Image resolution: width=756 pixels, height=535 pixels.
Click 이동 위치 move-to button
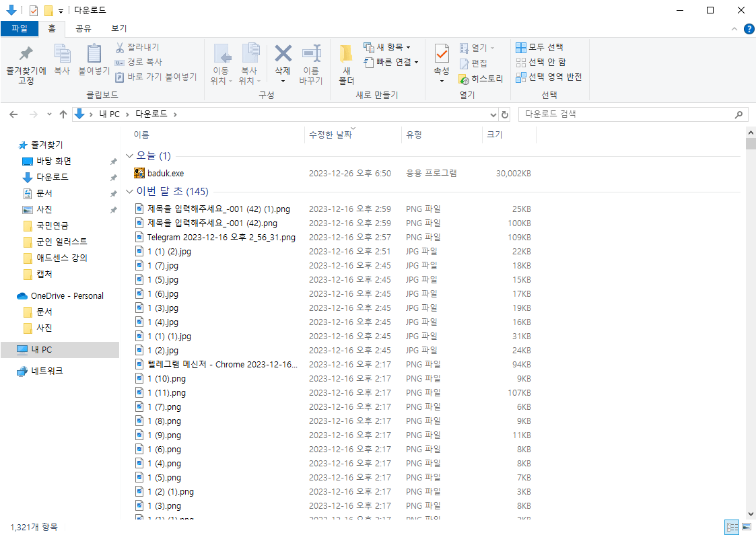[221, 64]
